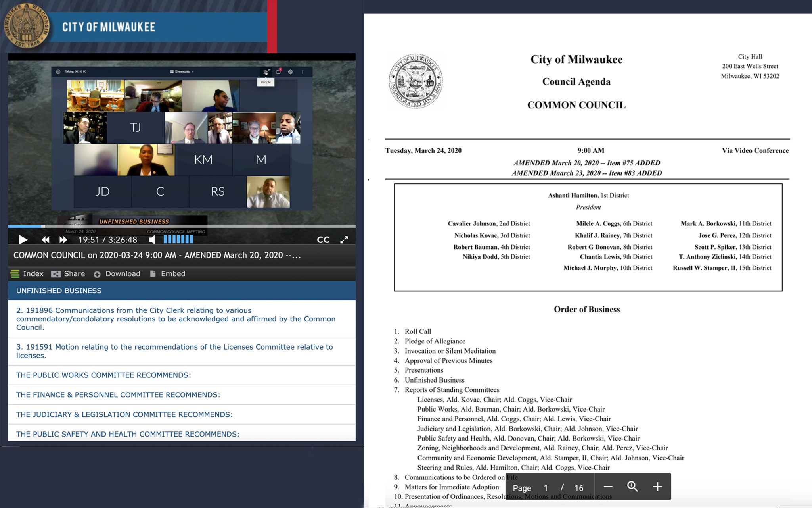Open the chat notifications icon with red badge
This screenshot has width=812, height=508.
pos(278,72)
